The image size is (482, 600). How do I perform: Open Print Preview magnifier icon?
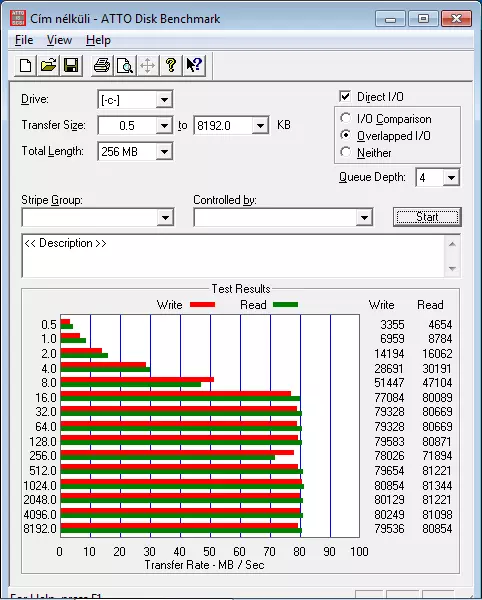125,65
